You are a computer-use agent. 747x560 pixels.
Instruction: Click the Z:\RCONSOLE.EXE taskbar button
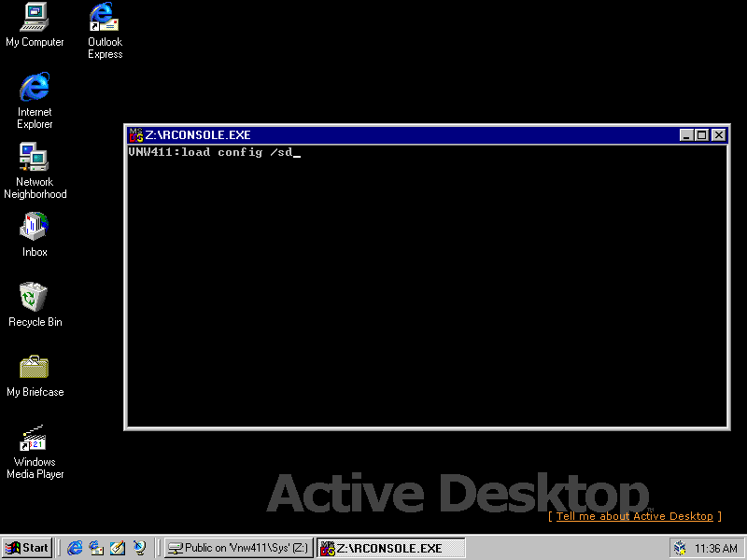(390, 548)
